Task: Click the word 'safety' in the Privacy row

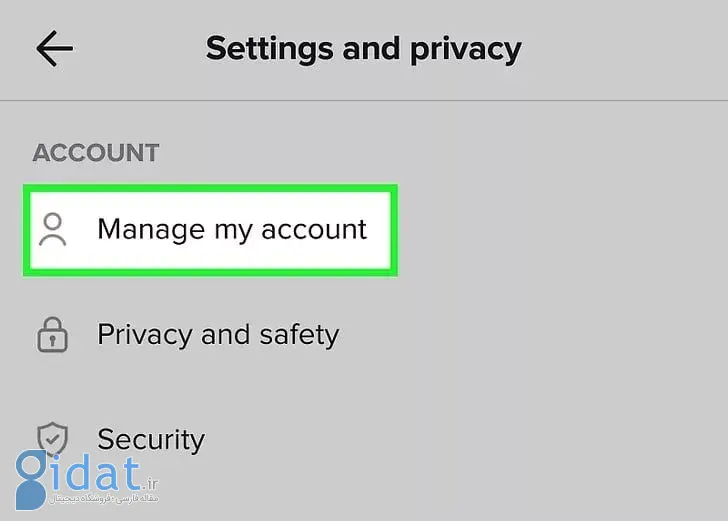Action: 299,335
